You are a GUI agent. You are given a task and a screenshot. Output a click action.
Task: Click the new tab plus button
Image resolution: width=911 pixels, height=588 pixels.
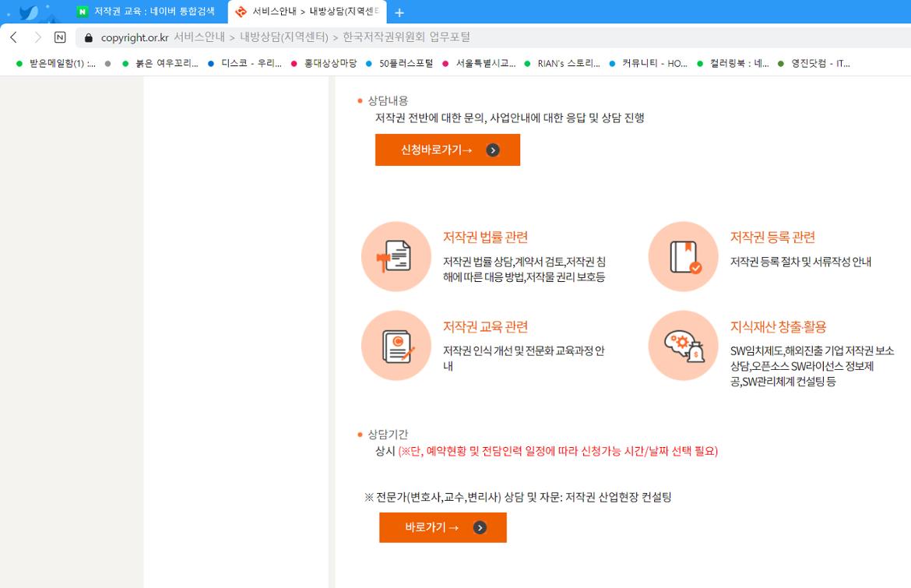click(x=399, y=11)
